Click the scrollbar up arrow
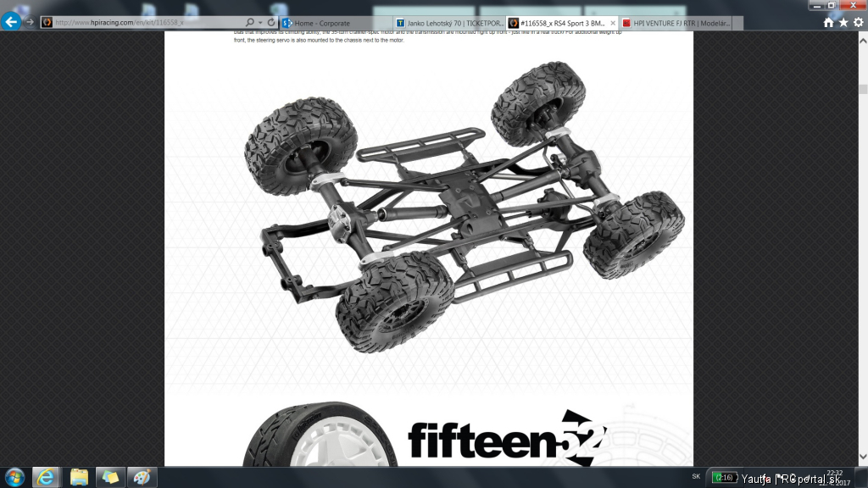Viewport: 868px width, 488px height. (x=863, y=41)
